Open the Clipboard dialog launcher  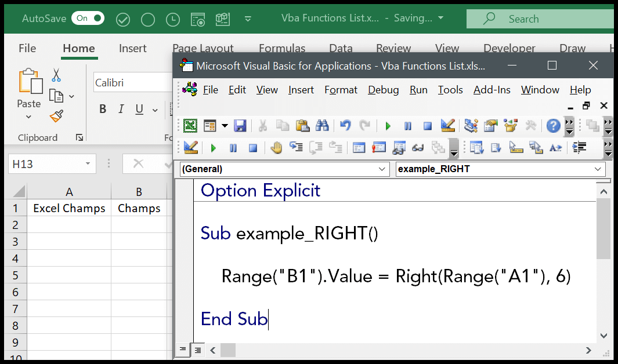tap(79, 137)
